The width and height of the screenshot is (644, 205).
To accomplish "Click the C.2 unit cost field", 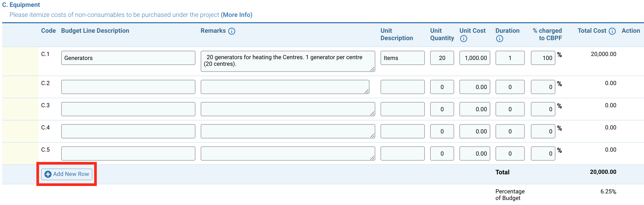I will pos(475,87).
